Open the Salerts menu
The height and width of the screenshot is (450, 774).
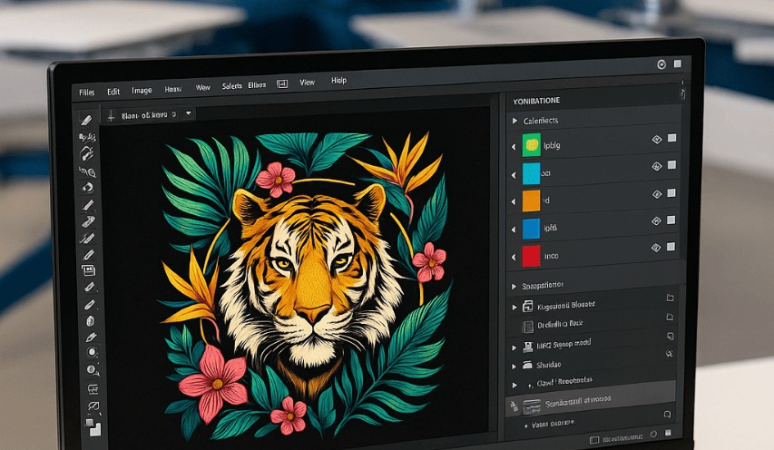click(x=232, y=86)
